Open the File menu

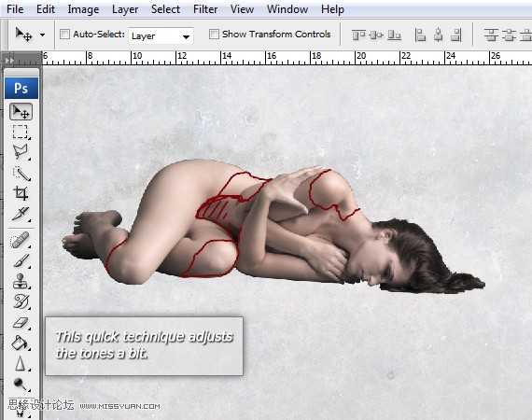(x=15, y=9)
